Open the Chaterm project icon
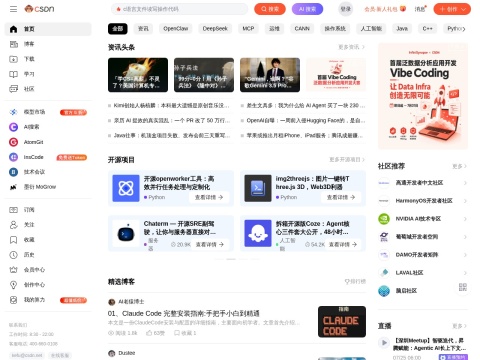The width and height of the screenshot is (480, 360). [126, 233]
